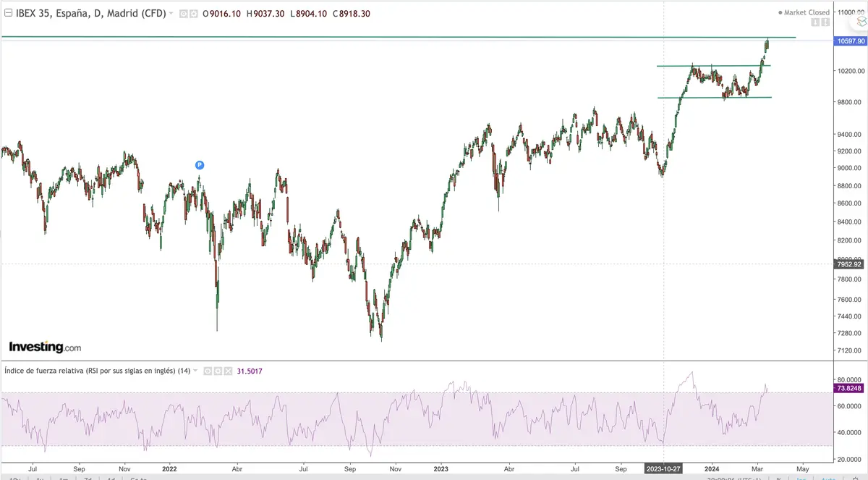This screenshot has height=480, width=868.
Task: Hide the RSI indicator with eye icon
Action: point(206,371)
